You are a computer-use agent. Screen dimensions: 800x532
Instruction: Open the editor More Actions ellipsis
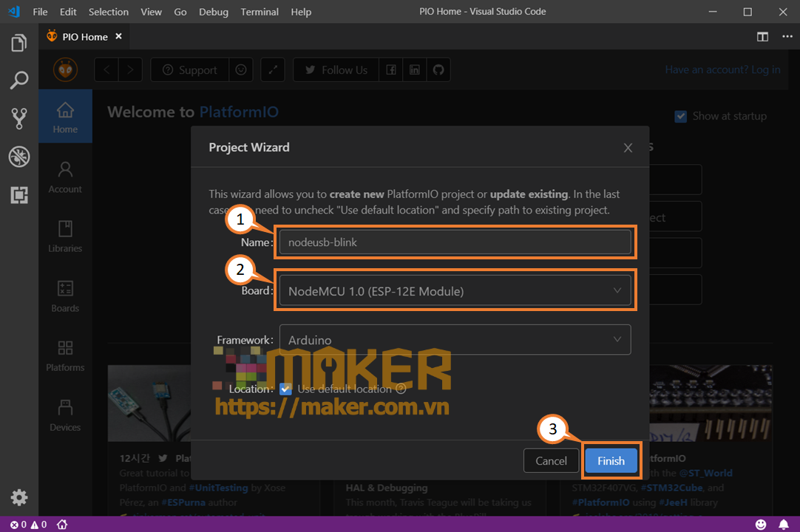(x=787, y=37)
